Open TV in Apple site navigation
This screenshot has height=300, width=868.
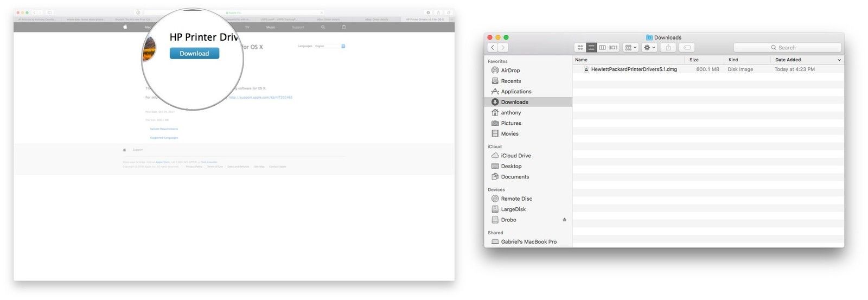pos(247,27)
